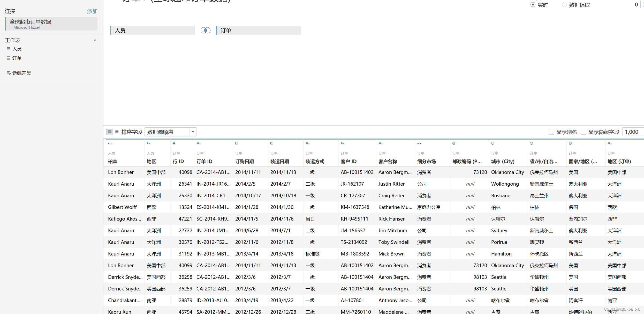This screenshot has height=314, width=644.
Task: Click the cell 昆士兰州
Action: [x=539, y=195]
